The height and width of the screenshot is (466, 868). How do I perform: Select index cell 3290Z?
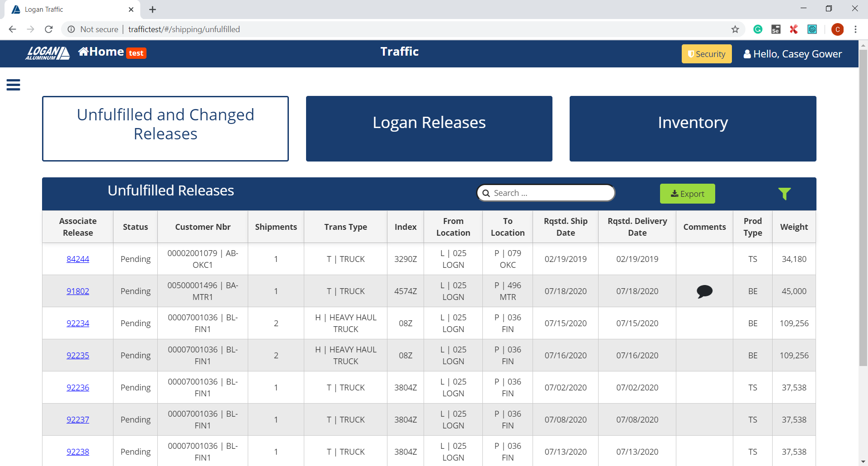click(406, 259)
